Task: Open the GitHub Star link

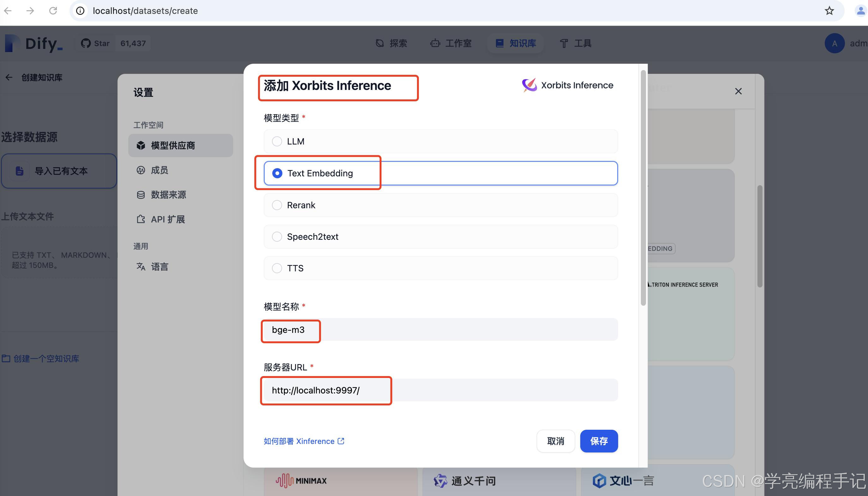Action: 95,43
